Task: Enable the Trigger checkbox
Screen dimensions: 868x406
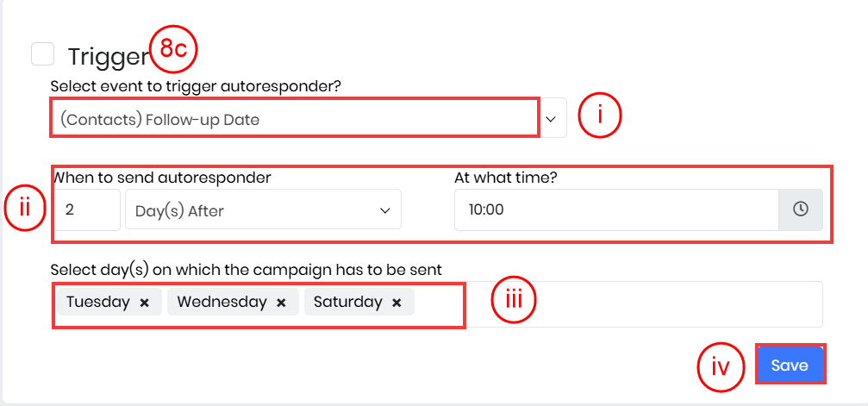Action: 42,53
